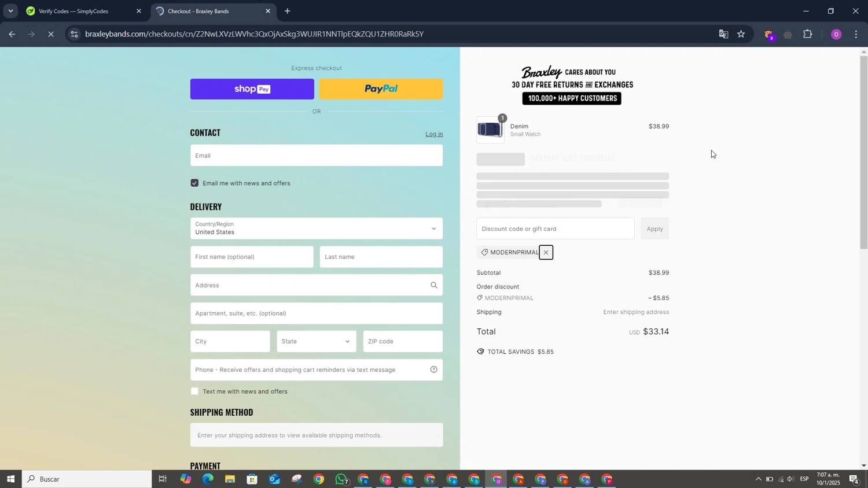This screenshot has width=868, height=488.
Task: Open the clock and date in taskbar
Action: tap(828, 479)
